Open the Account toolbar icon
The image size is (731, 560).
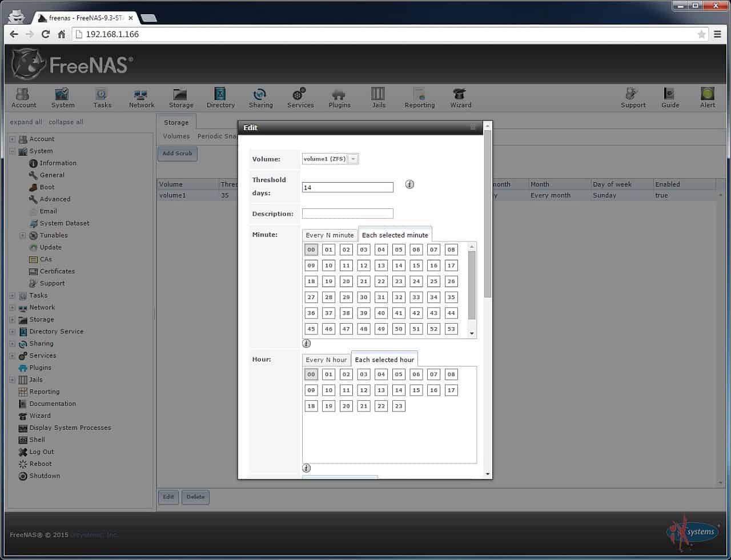click(x=23, y=98)
